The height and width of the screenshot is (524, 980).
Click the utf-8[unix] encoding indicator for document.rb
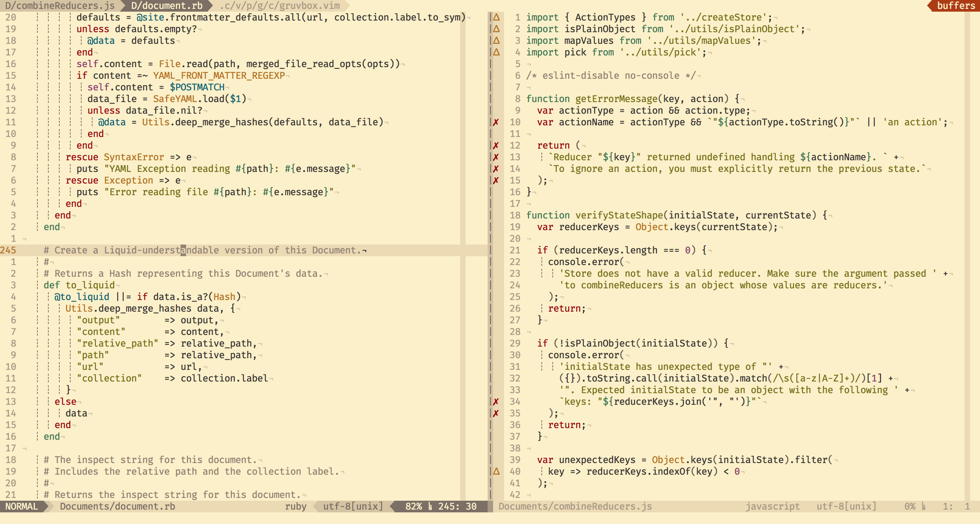pyautogui.click(x=352, y=506)
